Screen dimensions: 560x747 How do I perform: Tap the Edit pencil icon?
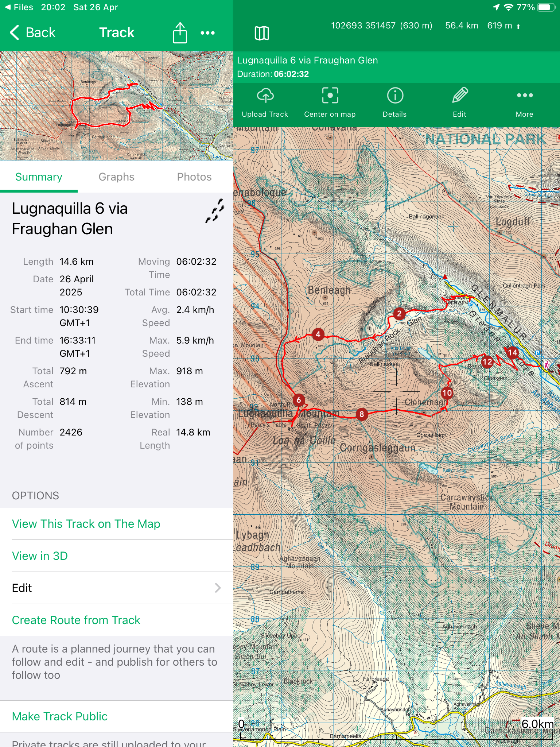pyautogui.click(x=459, y=96)
